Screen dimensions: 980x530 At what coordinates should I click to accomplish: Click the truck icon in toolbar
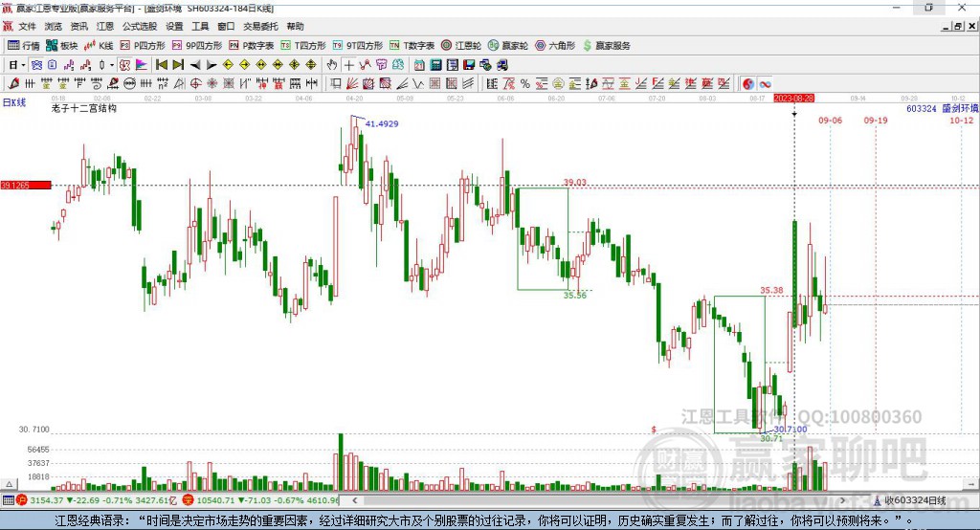click(502, 65)
